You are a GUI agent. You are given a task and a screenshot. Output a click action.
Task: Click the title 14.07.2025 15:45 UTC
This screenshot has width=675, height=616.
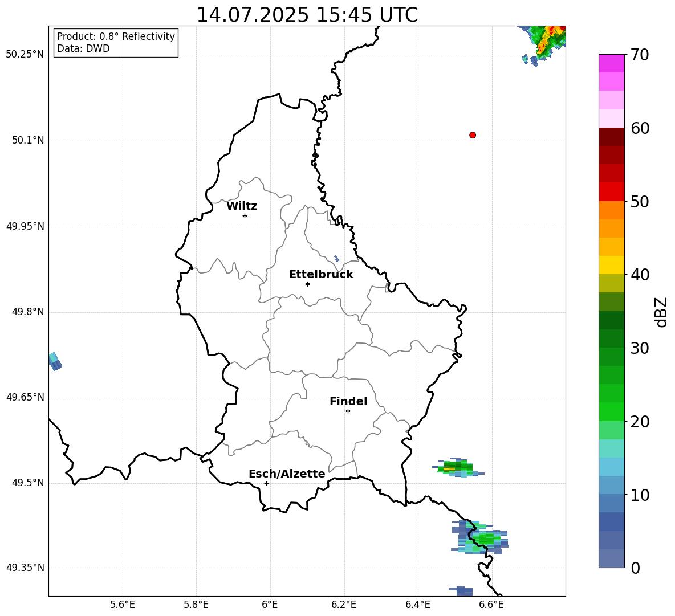pos(307,15)
